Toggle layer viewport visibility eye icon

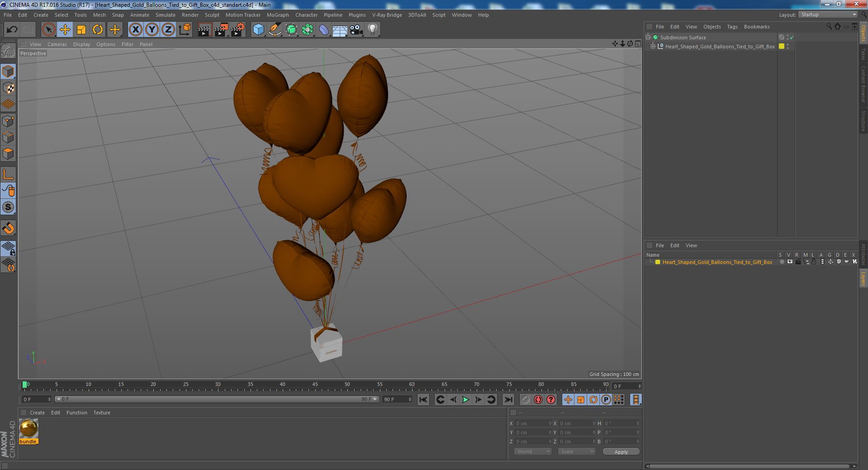(790, 262)
